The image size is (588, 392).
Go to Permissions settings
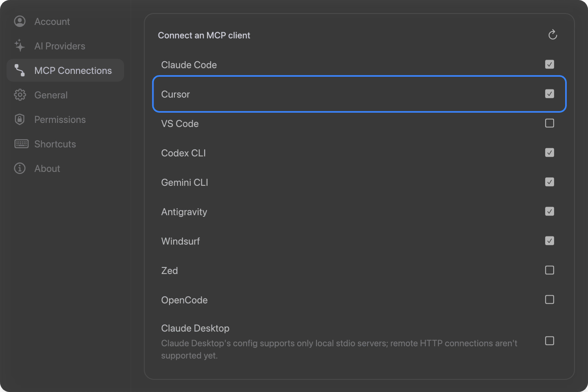point(65,119)
